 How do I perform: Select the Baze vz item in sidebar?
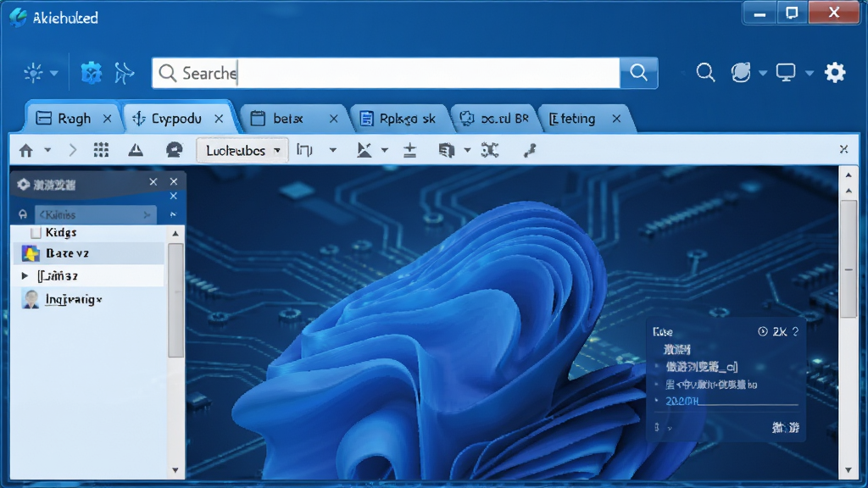coord(88,253)
